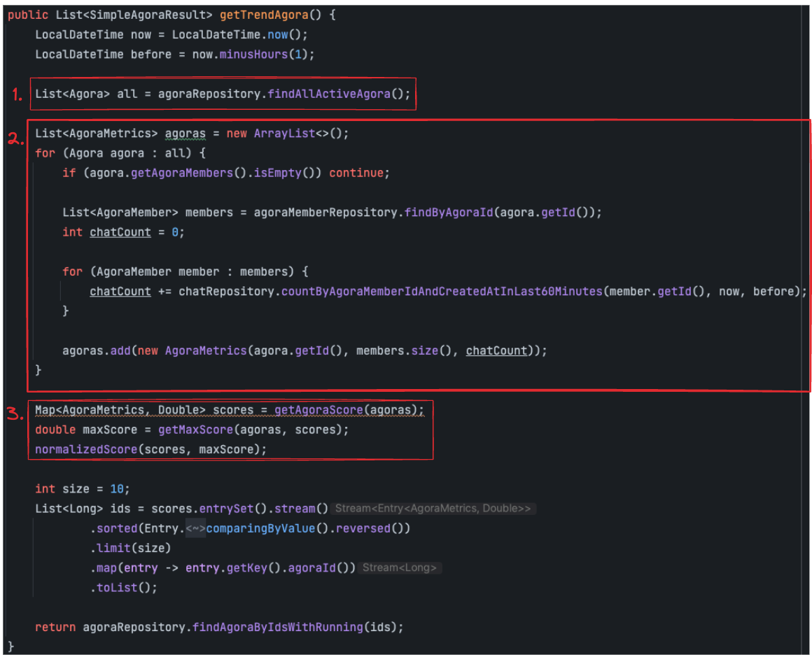Screen dimensions: 812x657
Task: Click the normalizedScore method call
Action: (86, 449)
